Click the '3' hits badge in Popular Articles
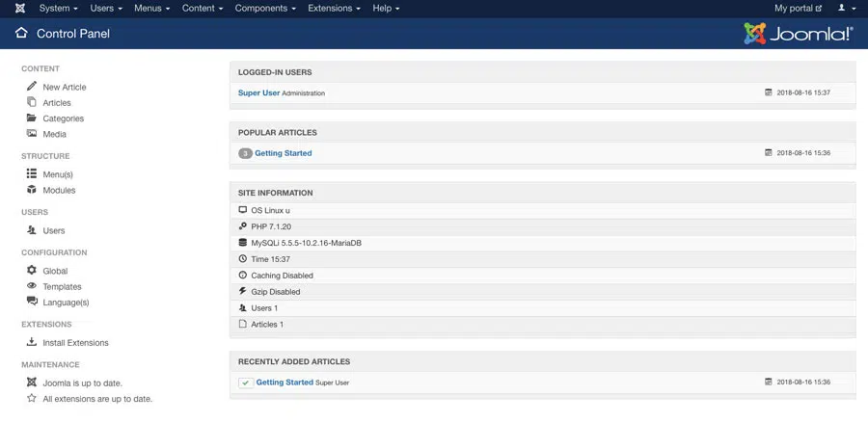868x422 pixels. pos(245,153)
